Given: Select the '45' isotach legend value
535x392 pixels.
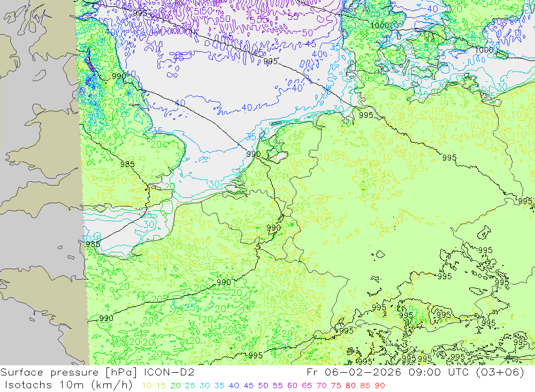Looking at the screenshot, I should [x=248, y=386].
